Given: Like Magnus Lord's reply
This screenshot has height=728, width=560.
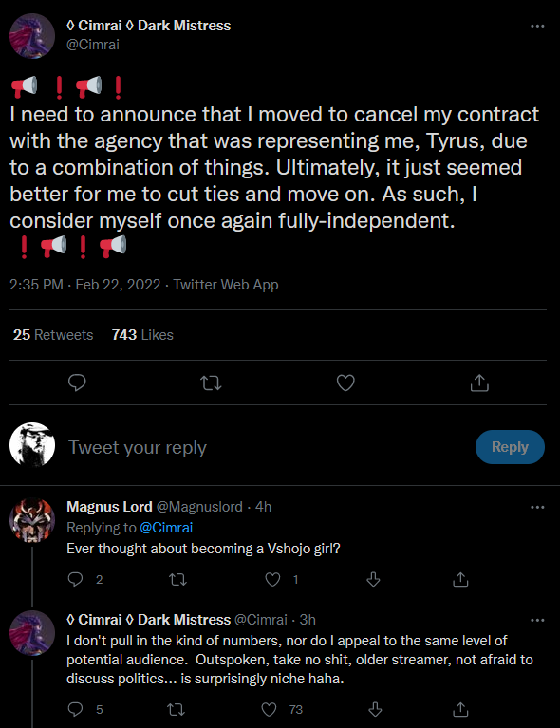Looking at the screenshot, I should coord(272,579).
